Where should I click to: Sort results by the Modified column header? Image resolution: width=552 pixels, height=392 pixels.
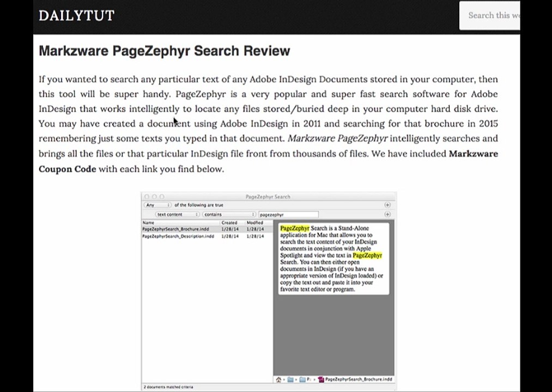pyautogui.click(x=258, y=223)
